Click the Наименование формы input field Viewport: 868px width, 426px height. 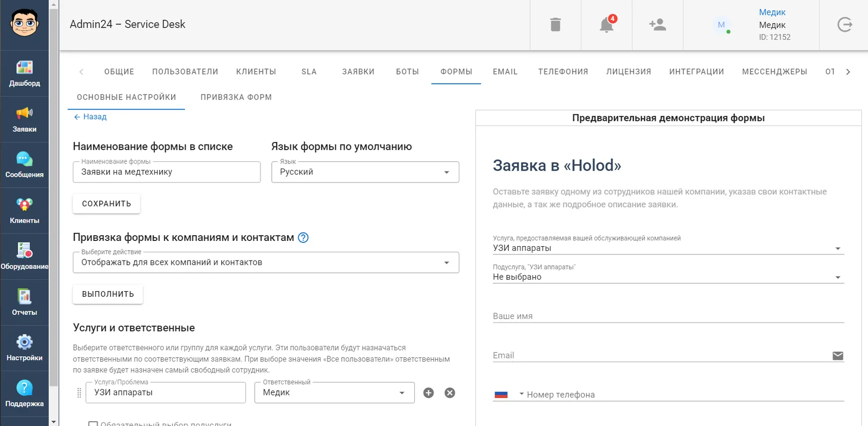166,172
